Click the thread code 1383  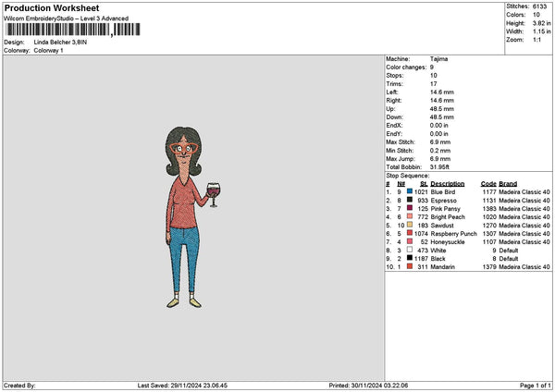(x=489, y=209)
